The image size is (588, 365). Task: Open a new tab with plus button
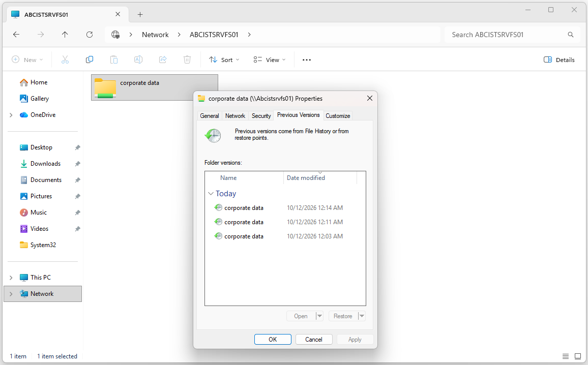[x=140, y=15]
